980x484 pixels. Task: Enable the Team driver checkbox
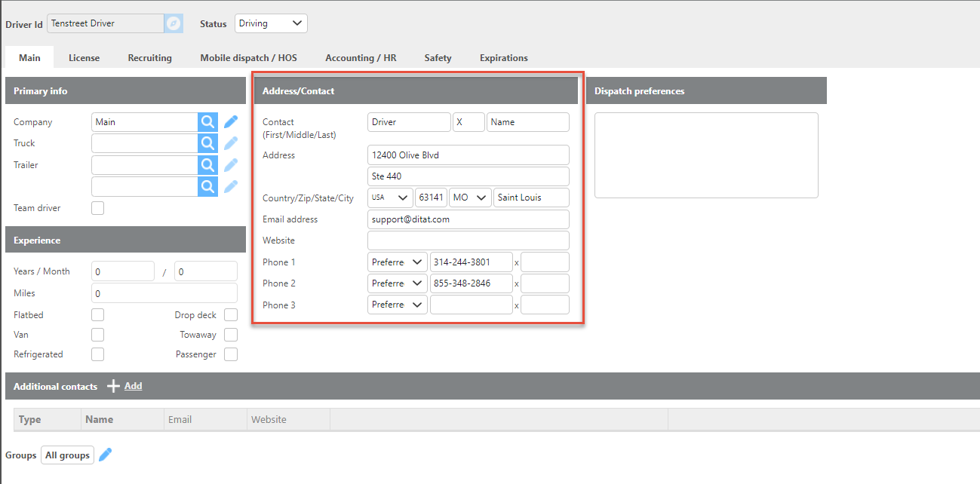click(x=97, y=208)
